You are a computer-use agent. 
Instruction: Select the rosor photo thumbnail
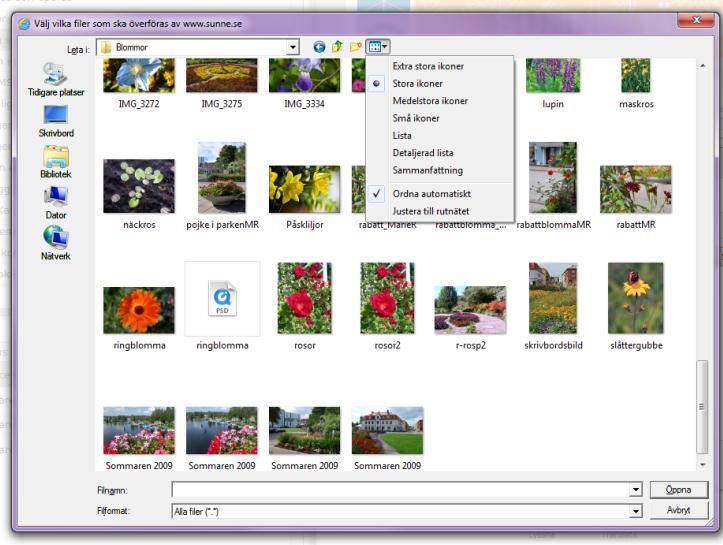(x=304, y=298)
